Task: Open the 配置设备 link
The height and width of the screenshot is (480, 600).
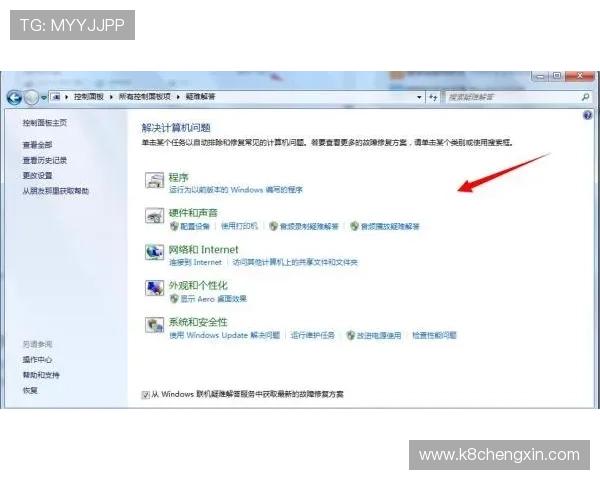Action: pos(195,226)
